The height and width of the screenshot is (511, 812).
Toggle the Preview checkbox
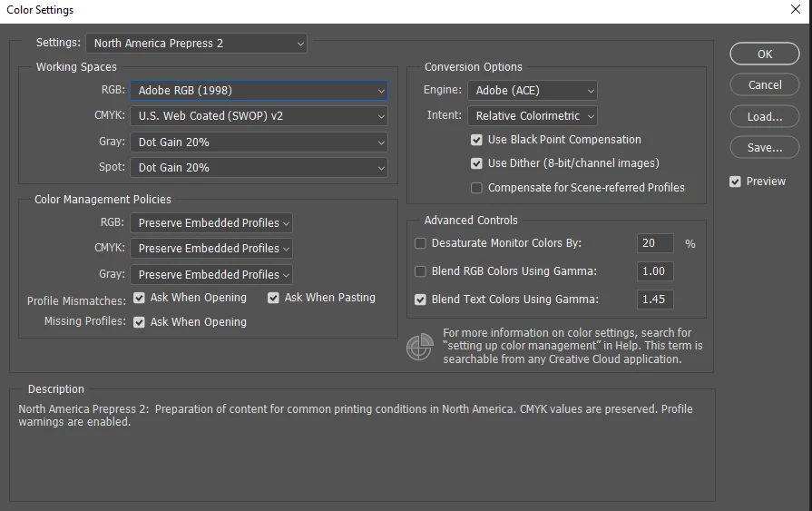coord(735,182)
